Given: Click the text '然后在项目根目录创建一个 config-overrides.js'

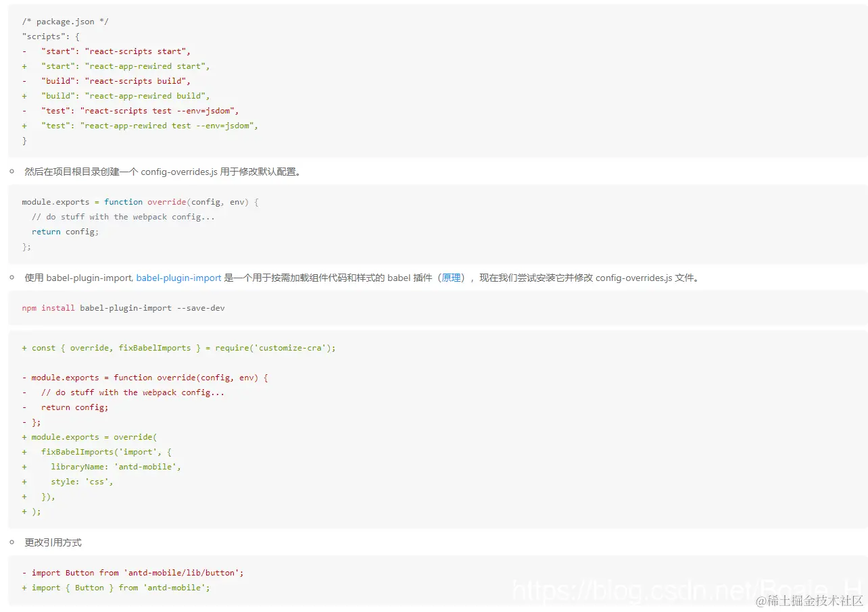Looking at the screenshot, I should point(121,172).
